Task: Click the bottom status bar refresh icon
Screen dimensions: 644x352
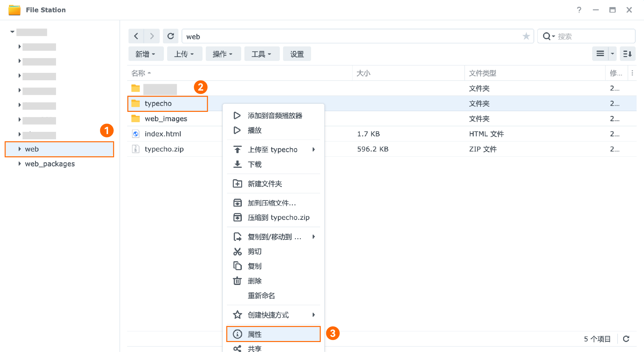Action: tap(626, 339)
